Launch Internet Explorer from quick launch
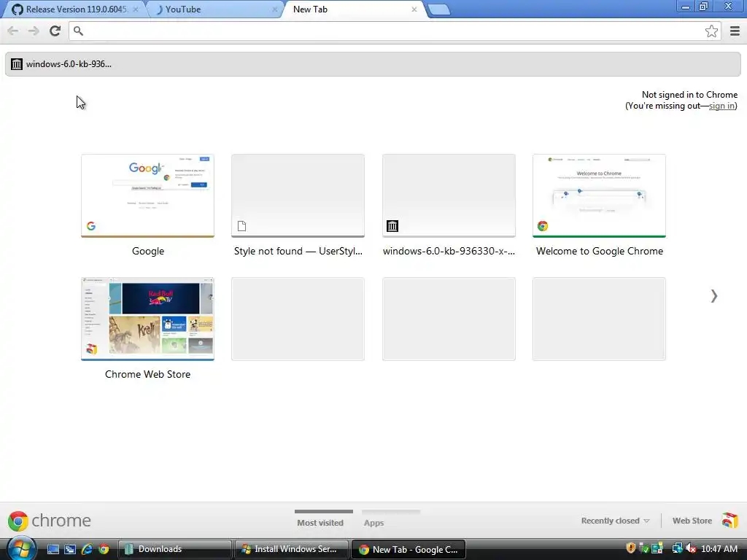 click(87, 549)
